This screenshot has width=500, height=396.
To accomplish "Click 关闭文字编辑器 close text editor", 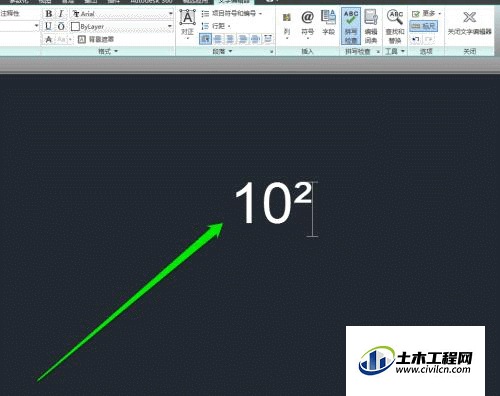I will [469, 23].
